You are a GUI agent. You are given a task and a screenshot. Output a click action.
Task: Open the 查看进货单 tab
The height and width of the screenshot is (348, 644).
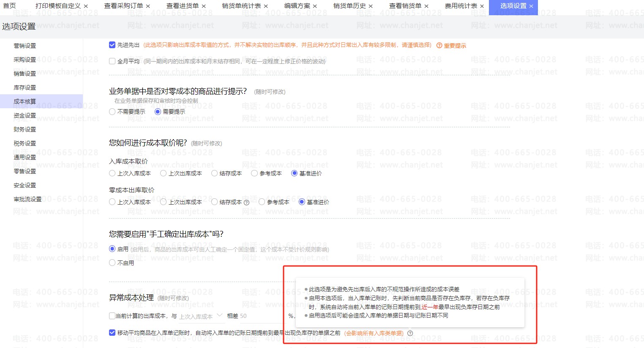[x=183, y=6]
